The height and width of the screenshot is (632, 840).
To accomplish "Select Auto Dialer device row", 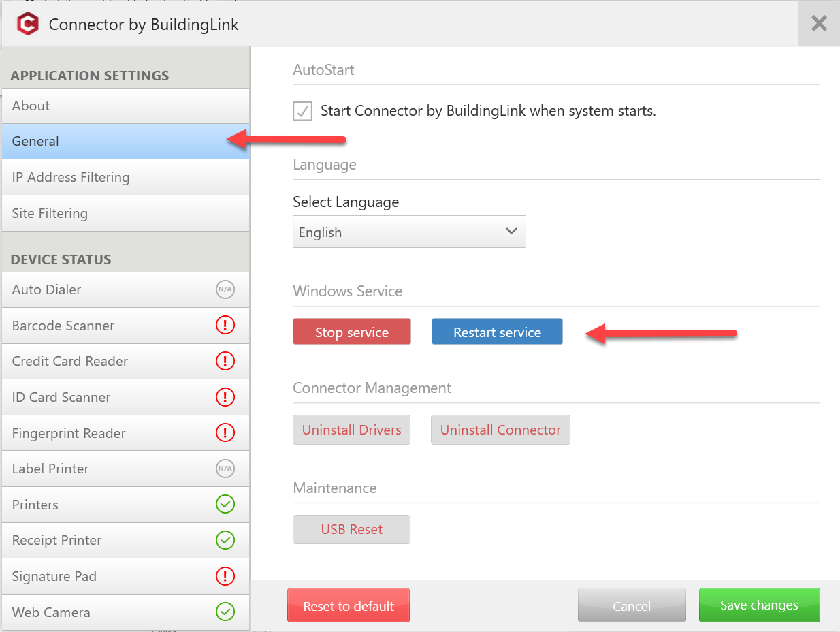I will [x=125, y=289].
